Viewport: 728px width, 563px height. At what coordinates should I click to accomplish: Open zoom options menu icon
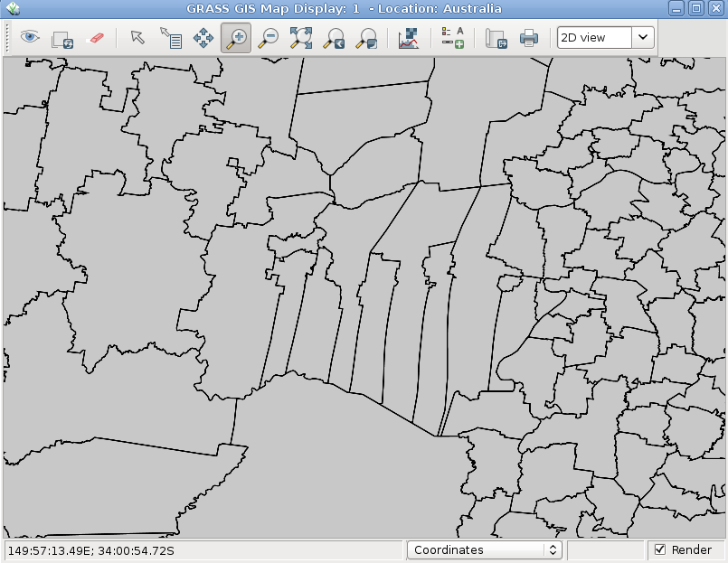(x=366, y=38)
